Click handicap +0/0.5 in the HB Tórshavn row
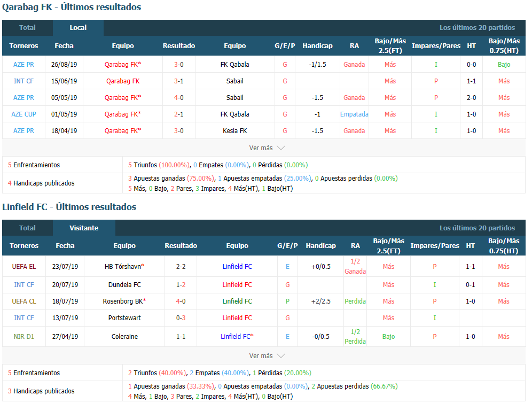 pyautogui.click(x=320, y=267)
